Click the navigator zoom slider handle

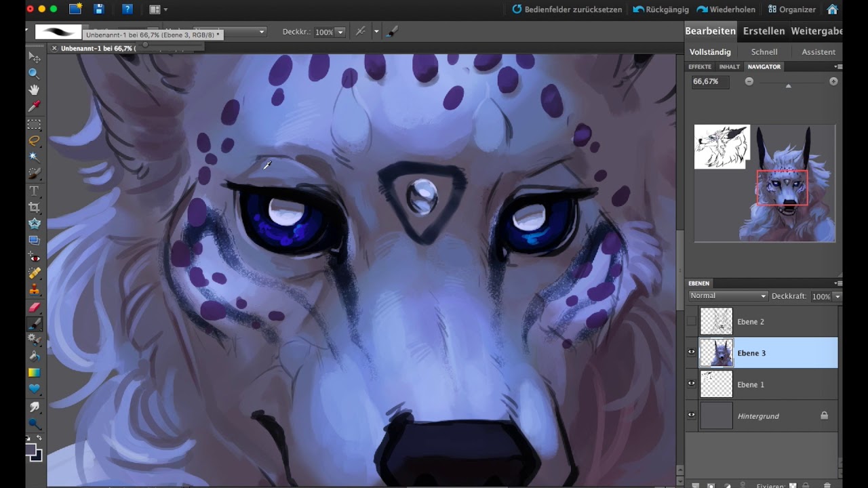(x=788, y=85)
